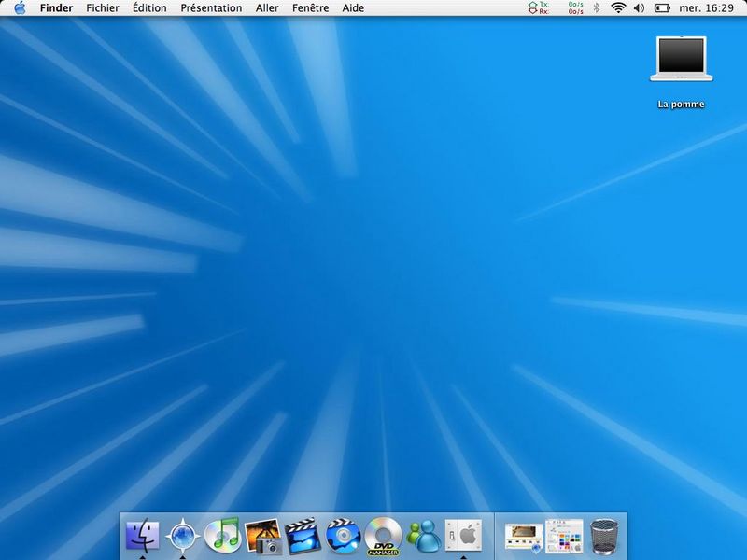This screenshot has width=747, height=560.
Task: Click the Tx/Rx network monitor in menu bar
Action: click(x=556, y=7)
